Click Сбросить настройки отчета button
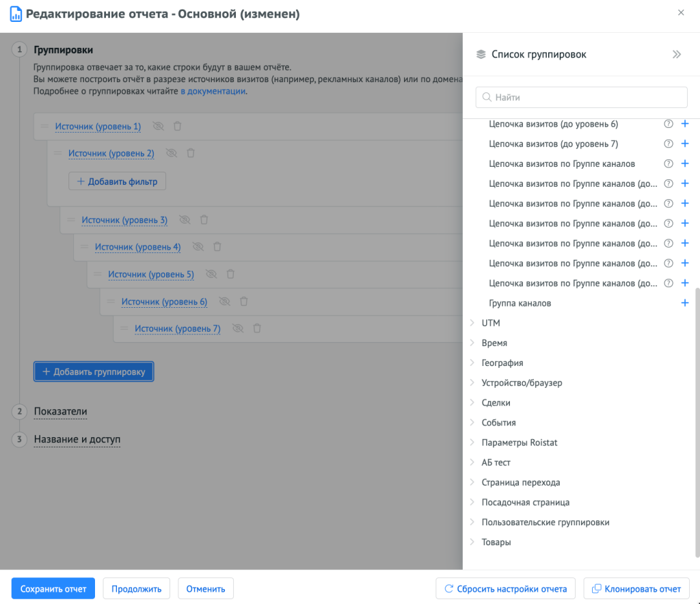The height and width of the screenshot is (604, 700). point(506,589)
